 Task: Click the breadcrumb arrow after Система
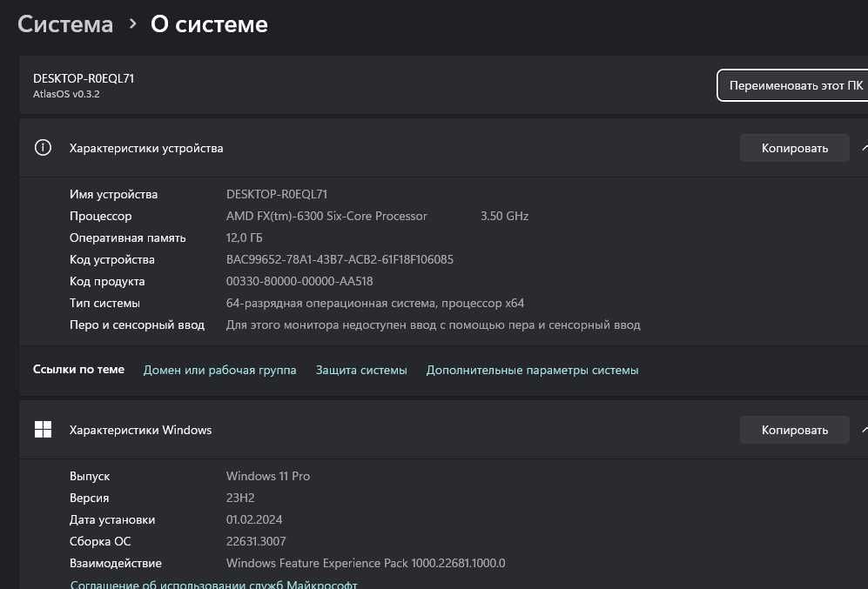(x=132, y=24)
